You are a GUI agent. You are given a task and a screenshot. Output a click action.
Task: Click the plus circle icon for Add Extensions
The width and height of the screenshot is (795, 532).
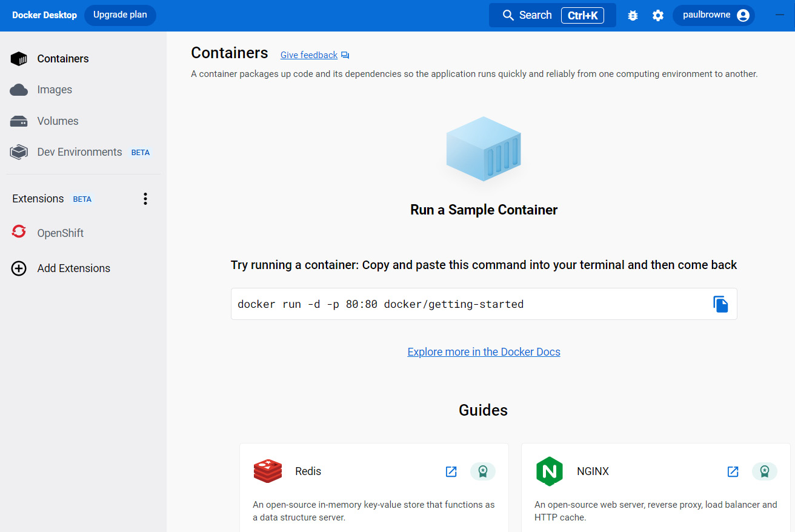pyautogui.click(x=19, y=268)
